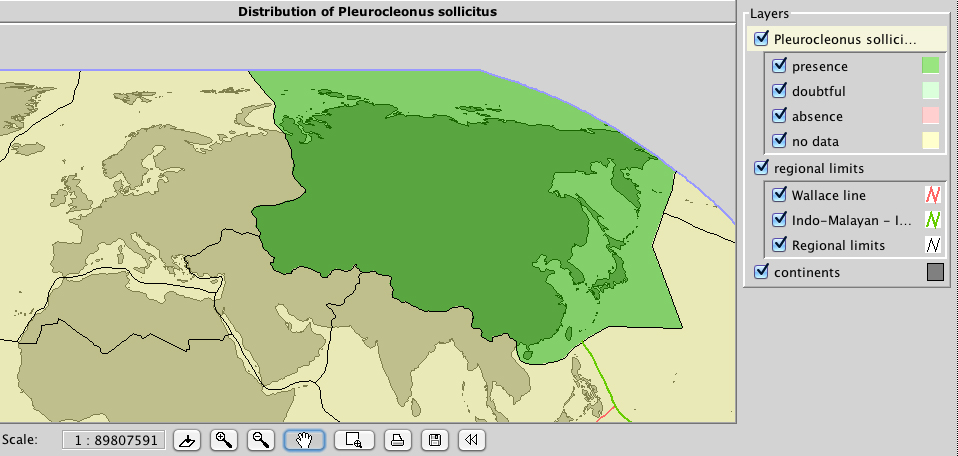Click the green presence color swatch

tap(930, 66)
